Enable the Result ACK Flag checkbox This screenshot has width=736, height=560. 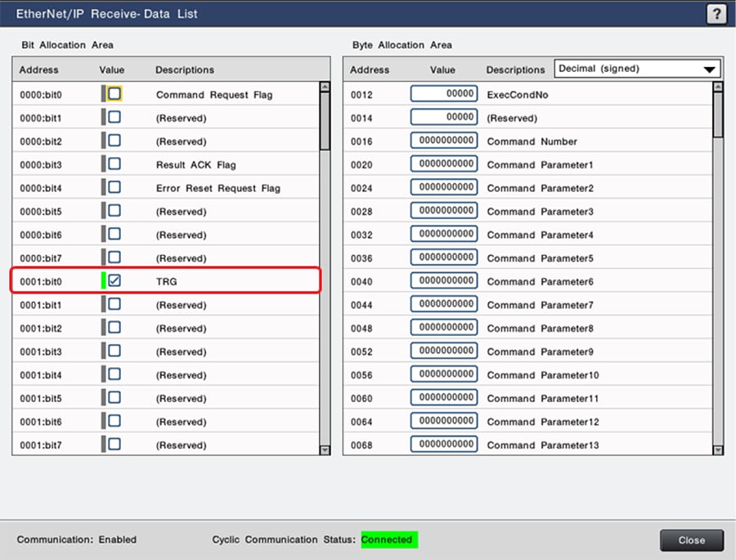pos(114,164)
